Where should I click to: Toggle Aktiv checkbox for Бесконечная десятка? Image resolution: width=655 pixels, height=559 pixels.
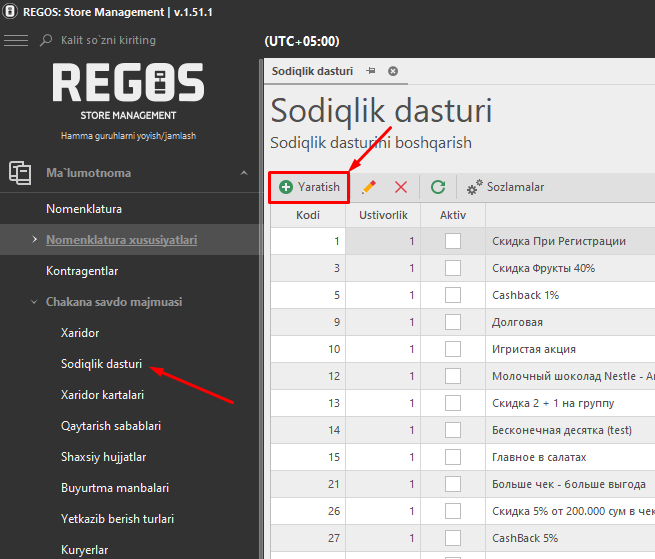(453, 430)
